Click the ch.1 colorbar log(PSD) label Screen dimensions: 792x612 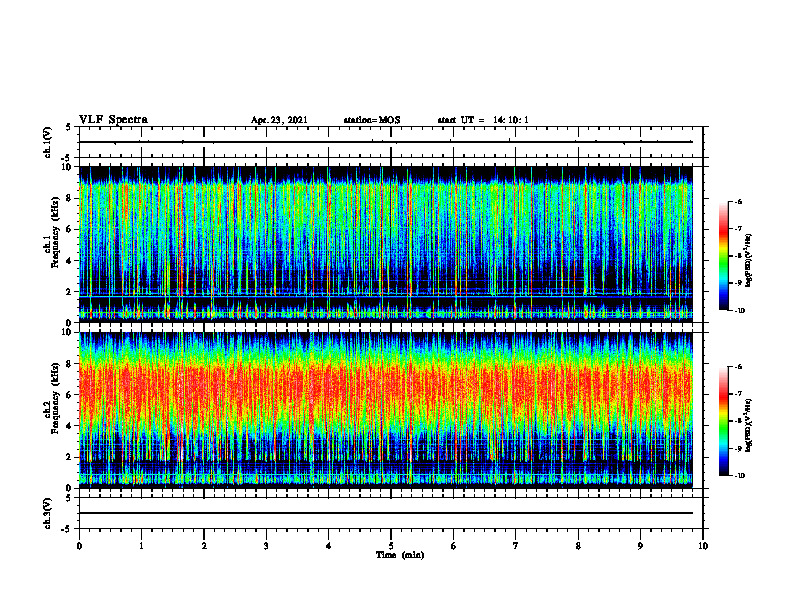click(x=749, y=260)
